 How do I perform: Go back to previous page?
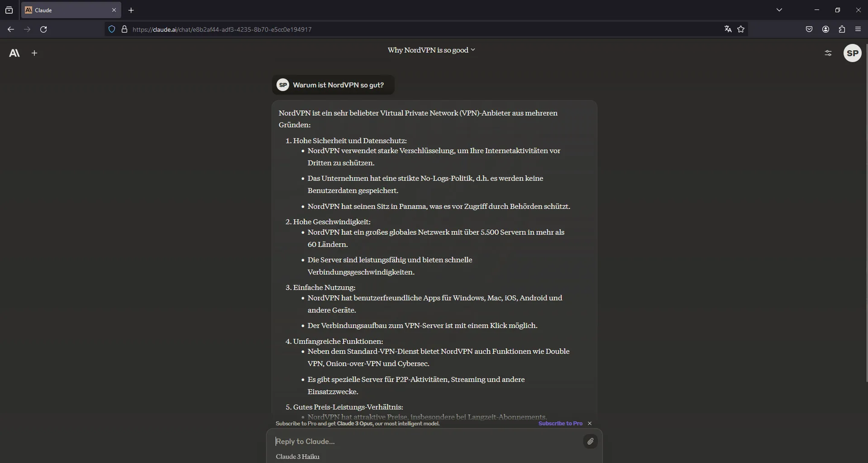point(11,29)
